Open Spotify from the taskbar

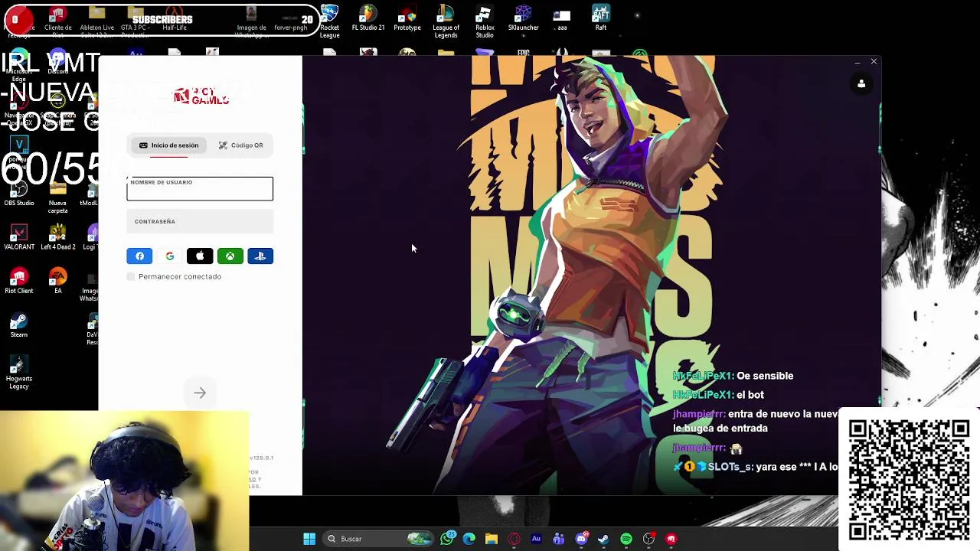click(626, 539)
